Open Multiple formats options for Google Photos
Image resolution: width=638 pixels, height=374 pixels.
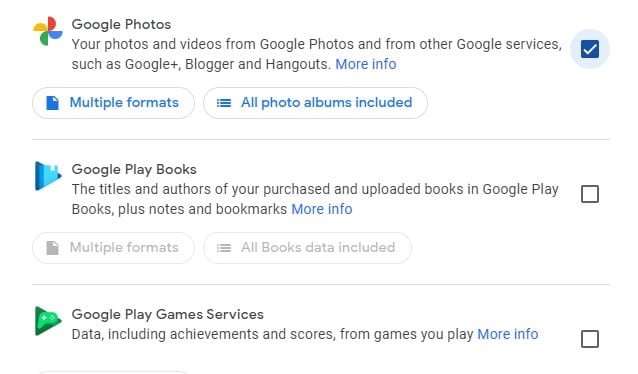(x=113, y=103)
